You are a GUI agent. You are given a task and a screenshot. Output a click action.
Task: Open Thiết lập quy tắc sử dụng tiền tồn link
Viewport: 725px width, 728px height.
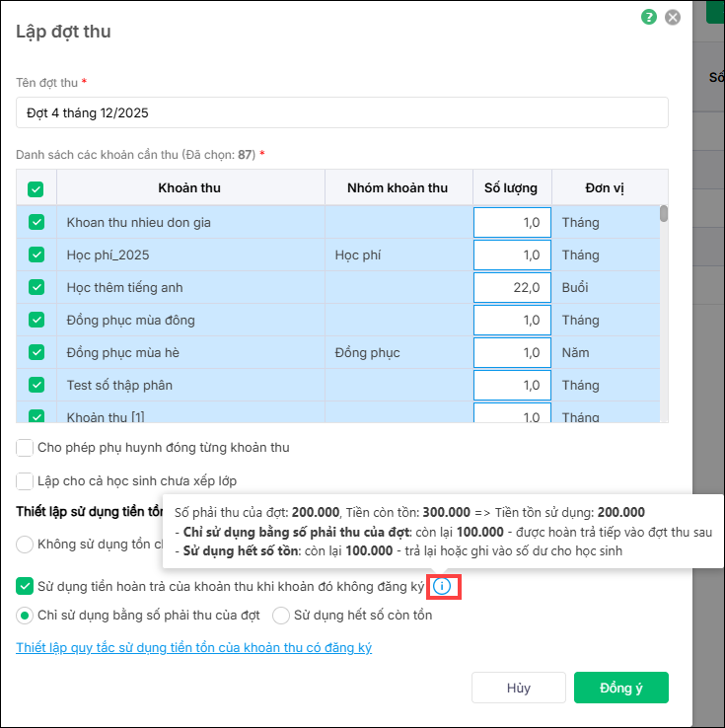(193, 647)
